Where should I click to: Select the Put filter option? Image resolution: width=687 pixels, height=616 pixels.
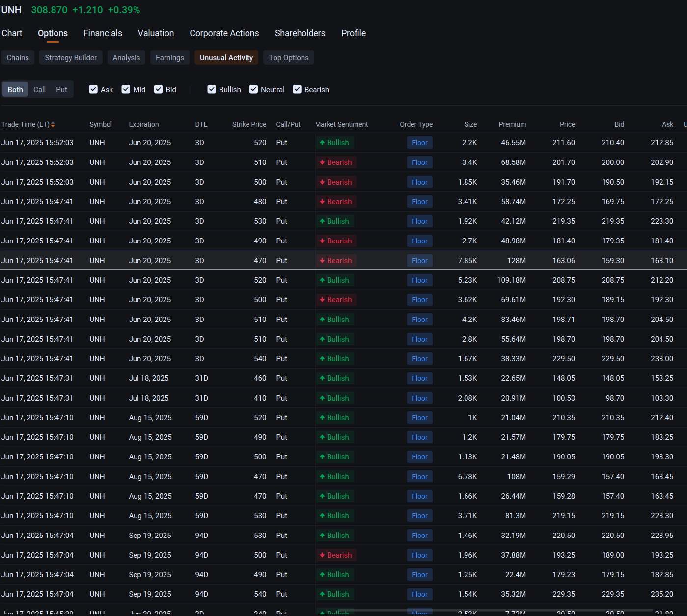(x=61, y=90)
